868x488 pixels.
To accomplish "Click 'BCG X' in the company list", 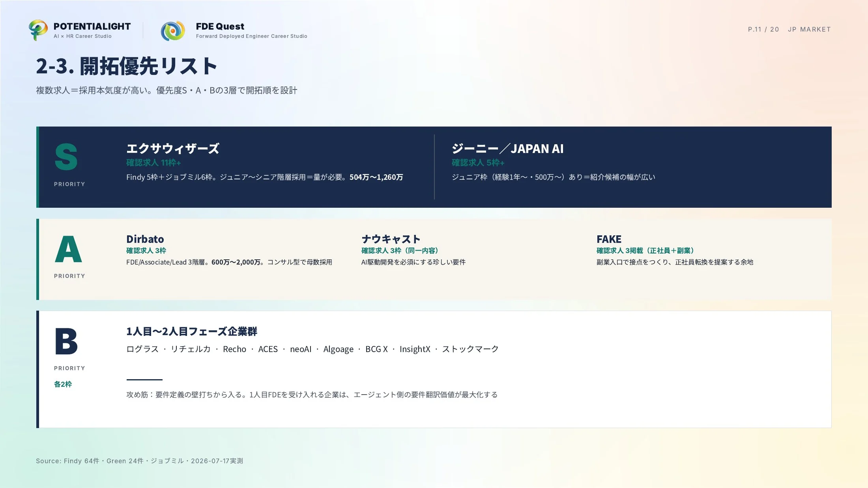I will [x=377, y=349].
